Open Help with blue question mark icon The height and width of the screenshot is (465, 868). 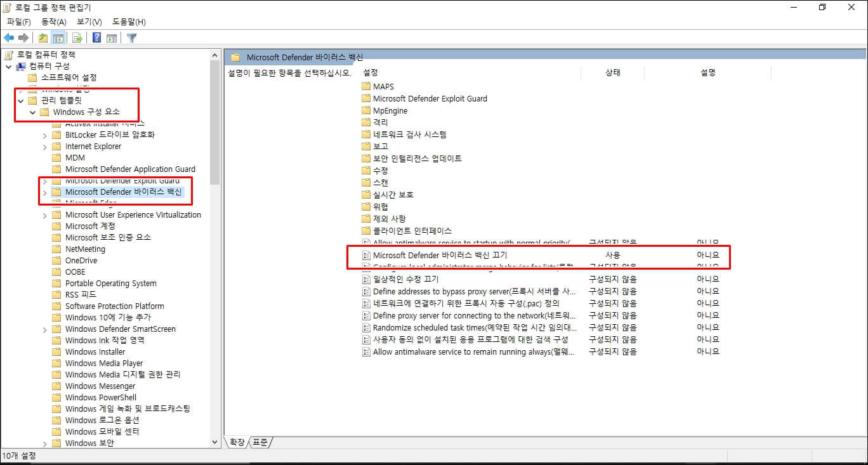click(96, 37)
